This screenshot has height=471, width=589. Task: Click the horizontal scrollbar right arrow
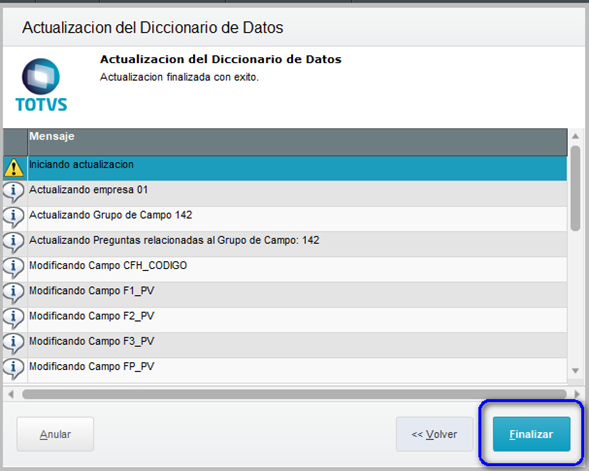tap(577, 394)
